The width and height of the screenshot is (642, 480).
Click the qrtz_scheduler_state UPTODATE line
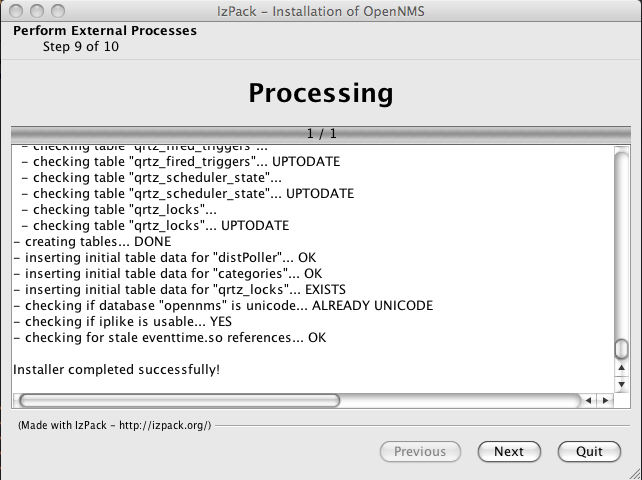coord(188,194)
